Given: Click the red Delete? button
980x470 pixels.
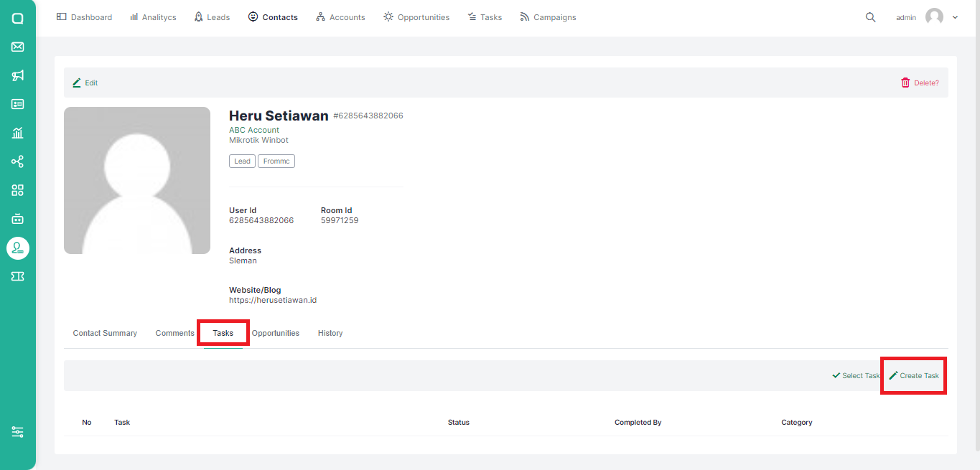Looking at the screenshot, I should click(920, 83).
